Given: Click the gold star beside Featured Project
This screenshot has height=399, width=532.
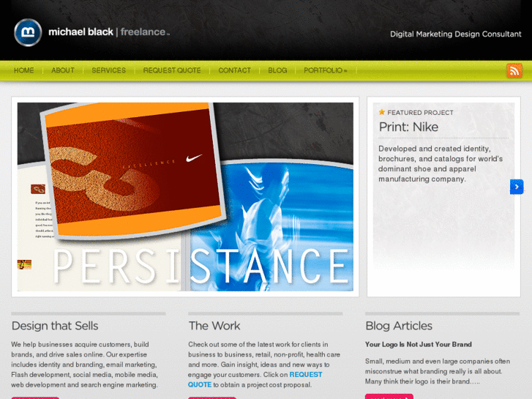Looking at the screenshot, I should pos(382,112).
